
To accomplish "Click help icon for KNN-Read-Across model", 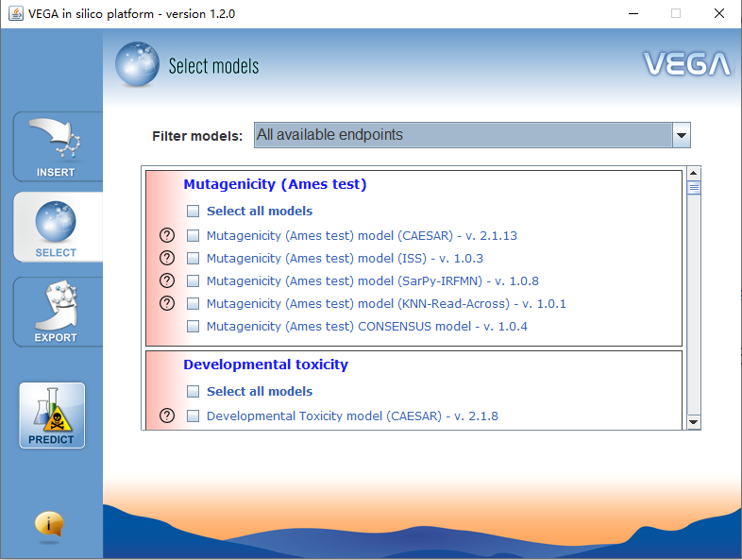I will tap(168, 304).
